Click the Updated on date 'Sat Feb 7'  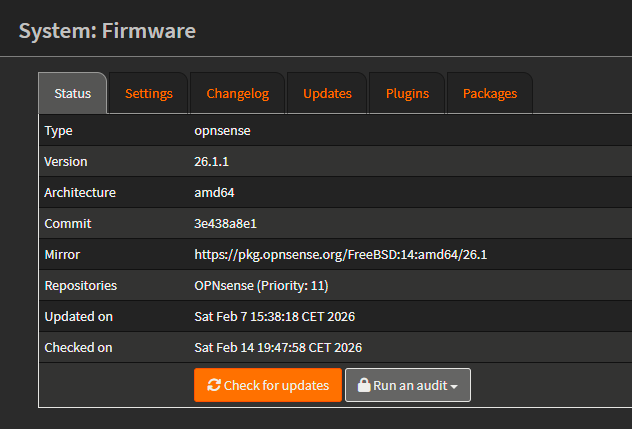coord(274,317)
